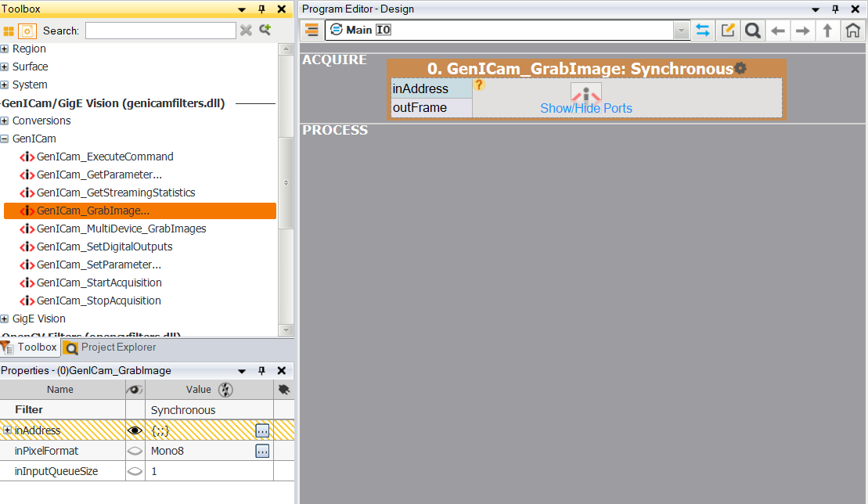Toggle inAddress port visibility eye
The width and height of the screenshot is (868, 504).
(135, 430)
